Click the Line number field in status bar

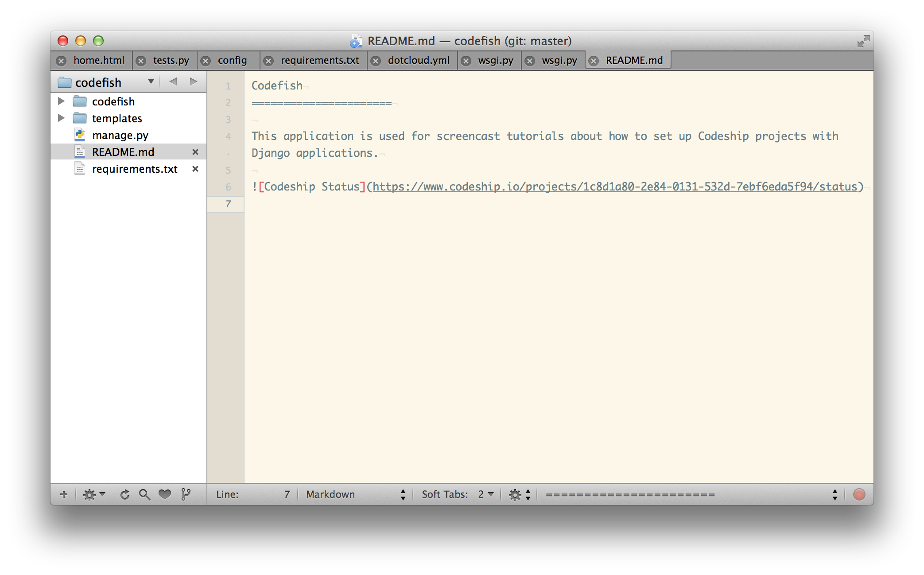(253, 494)
